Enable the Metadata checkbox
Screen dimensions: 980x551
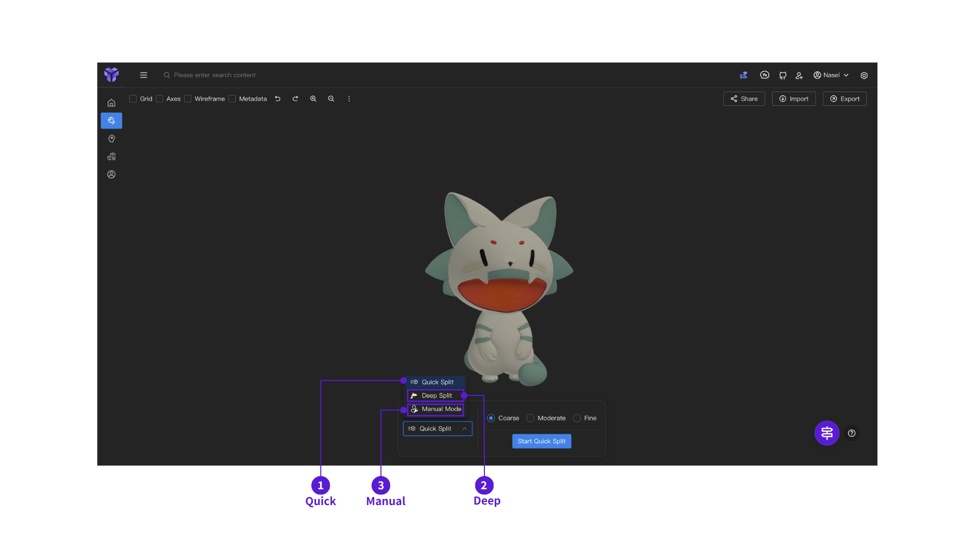(x=232, y=99)
